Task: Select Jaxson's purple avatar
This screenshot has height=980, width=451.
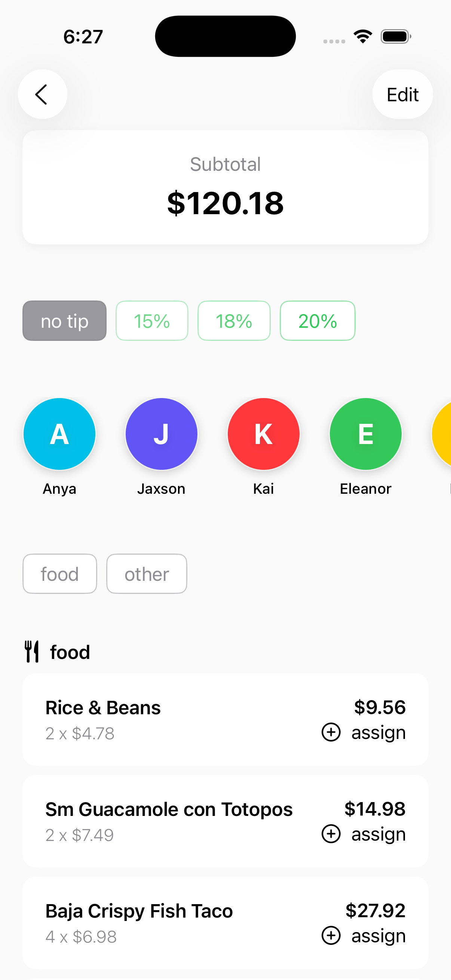Action: pos(162,434)
